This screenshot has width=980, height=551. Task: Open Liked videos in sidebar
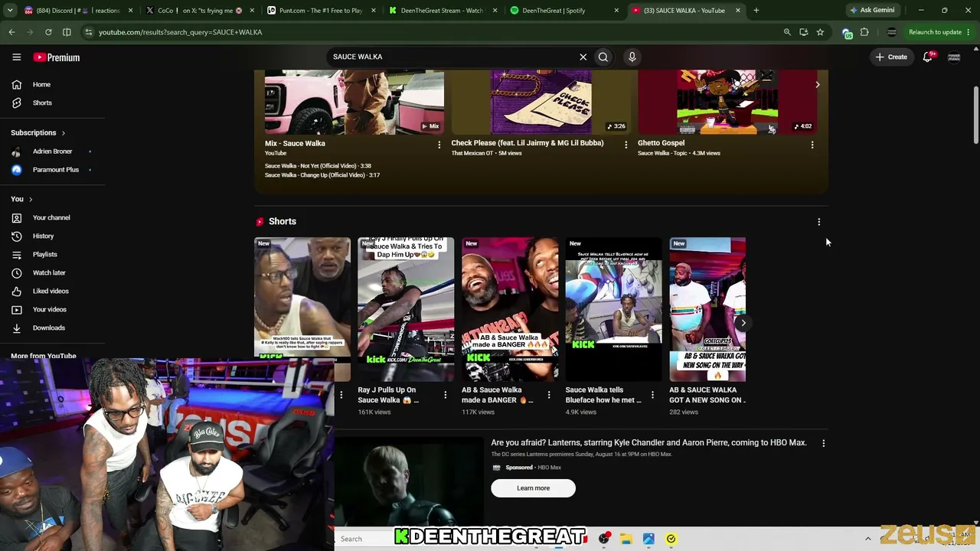(x=52, y=291)
